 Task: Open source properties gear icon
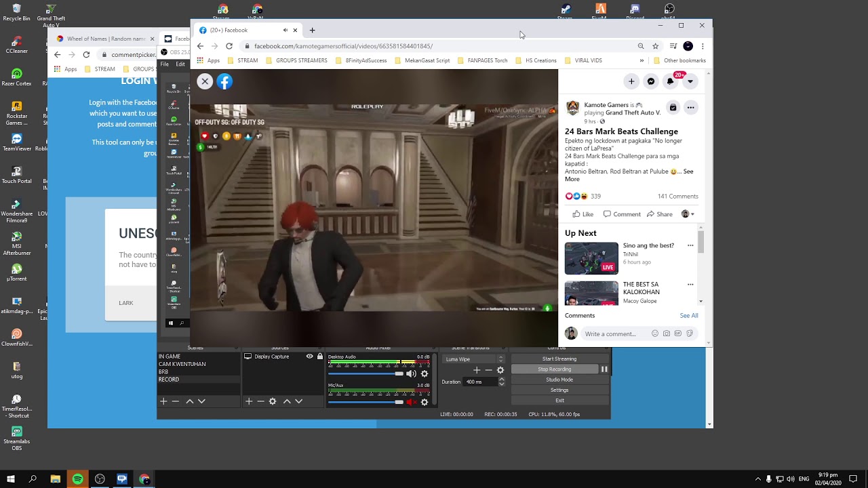pos(273,401)
